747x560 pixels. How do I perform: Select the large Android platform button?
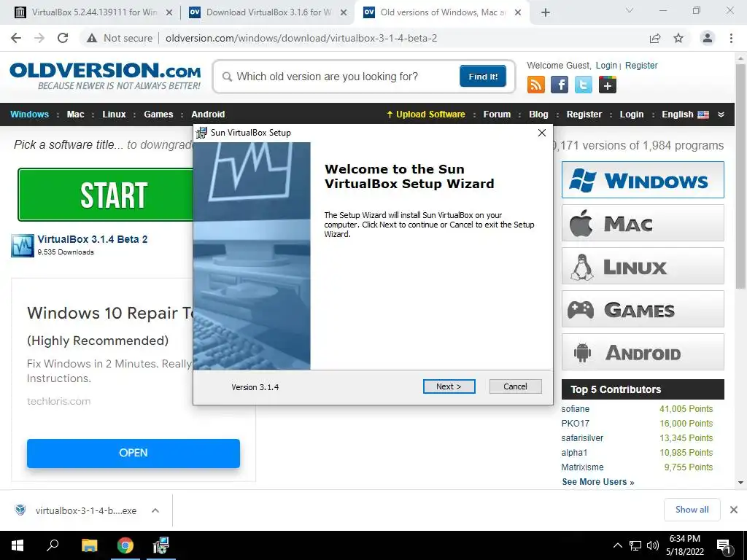coord(643,352)
